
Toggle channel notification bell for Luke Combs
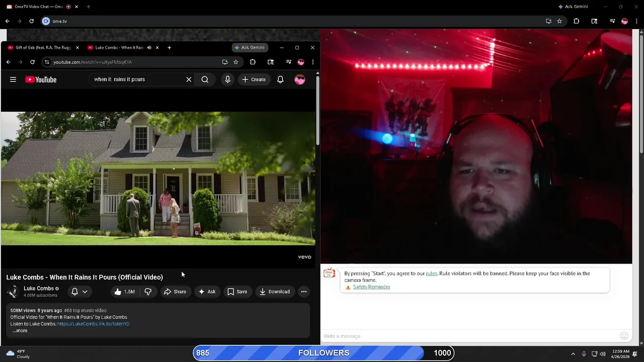pos(74,292)
